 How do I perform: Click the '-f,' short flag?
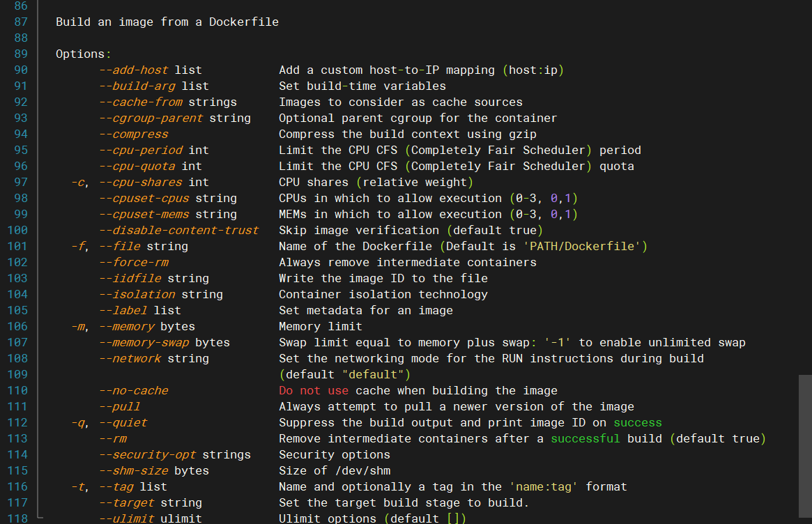[80, 247]
